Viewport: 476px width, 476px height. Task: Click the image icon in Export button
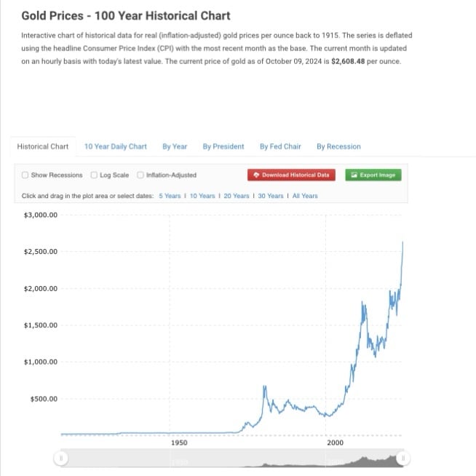click(x=354, y=175)
